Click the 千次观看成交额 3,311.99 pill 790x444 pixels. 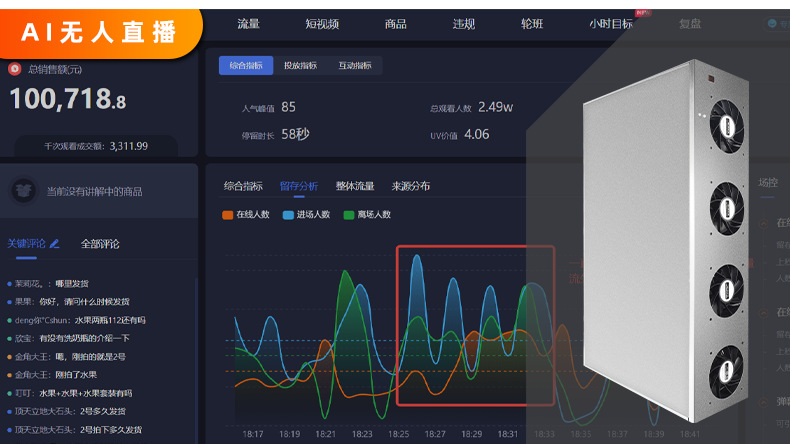click(96, 146)
